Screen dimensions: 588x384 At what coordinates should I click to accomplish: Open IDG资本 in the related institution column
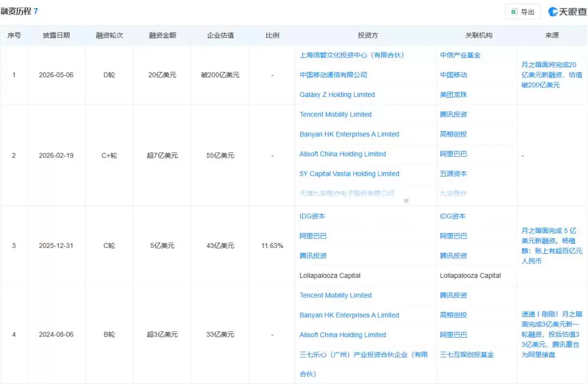coord(452,216)
